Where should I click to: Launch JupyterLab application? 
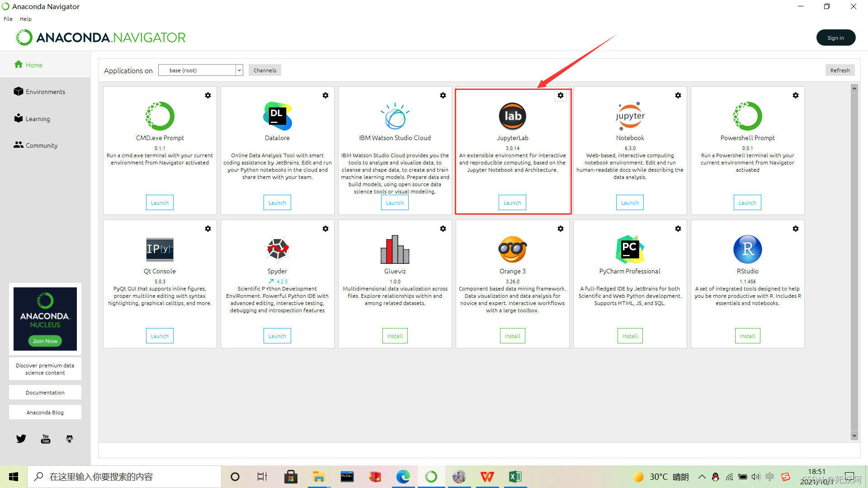coord(511,202)
